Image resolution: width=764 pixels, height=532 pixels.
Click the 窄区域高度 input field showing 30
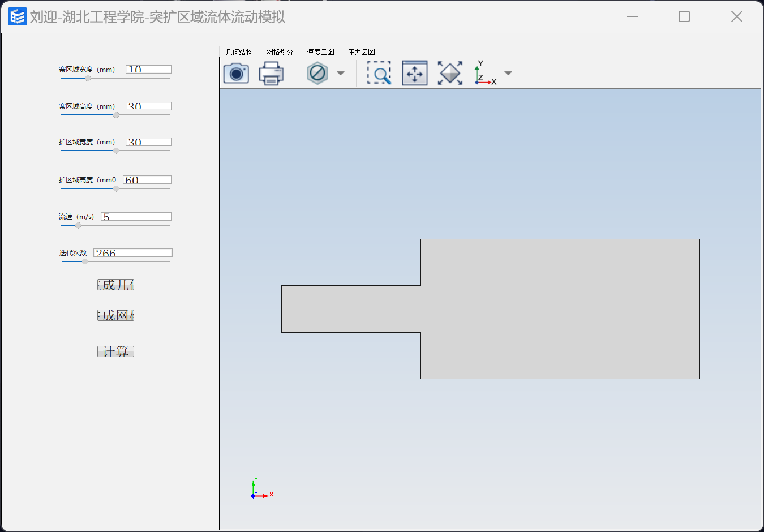[149, 106]
